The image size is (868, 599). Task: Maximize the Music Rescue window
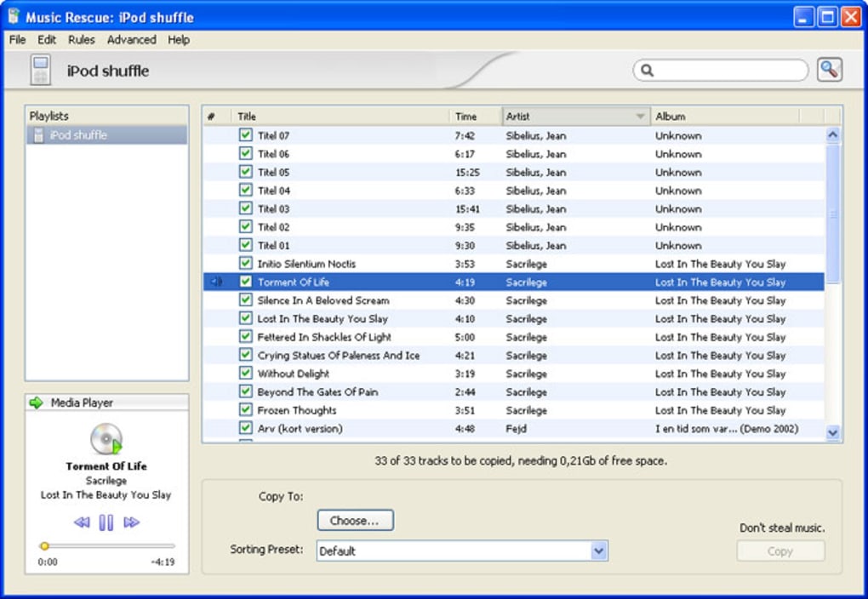click(828, 17)
